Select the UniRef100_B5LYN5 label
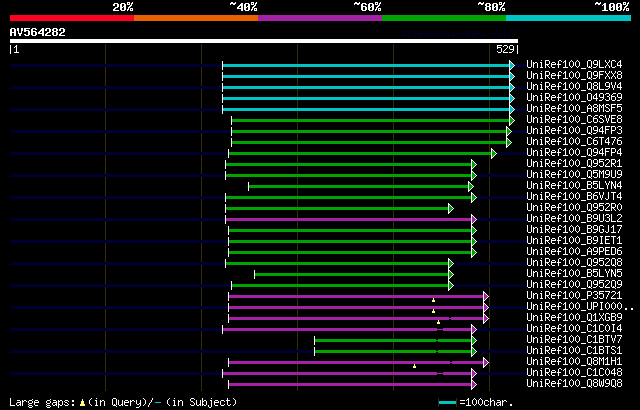Viewport: 640px width, 410px height. point(574,273)
